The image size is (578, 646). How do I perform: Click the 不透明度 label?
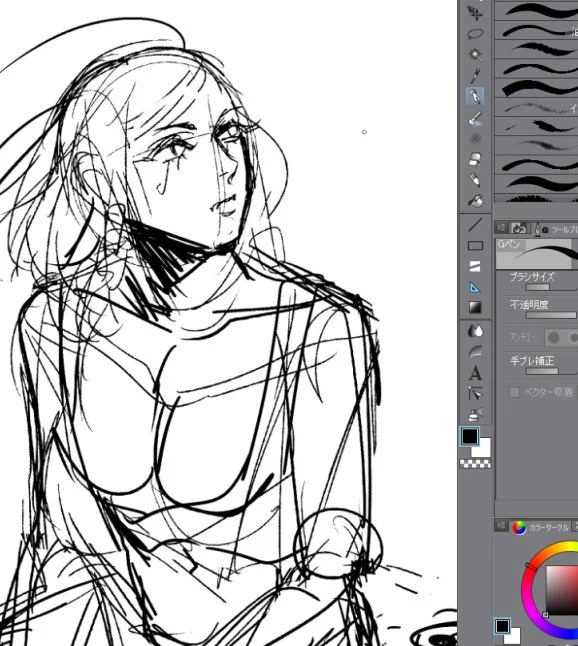pos(529,304)
